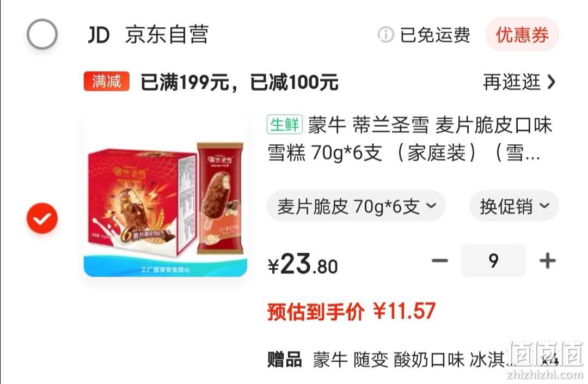
Task: Click the 生鲜 fresh tag
Action: click(x=285, y=125)
